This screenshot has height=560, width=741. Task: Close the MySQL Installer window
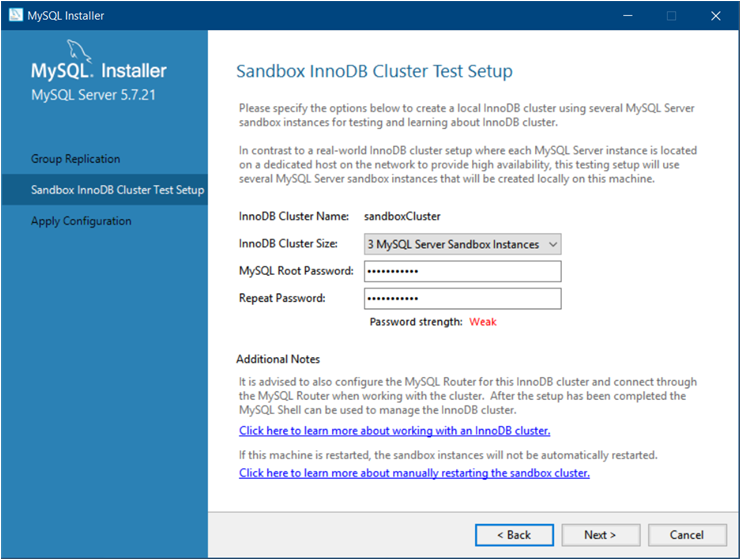pyautogui.click(x=716, y=15)
